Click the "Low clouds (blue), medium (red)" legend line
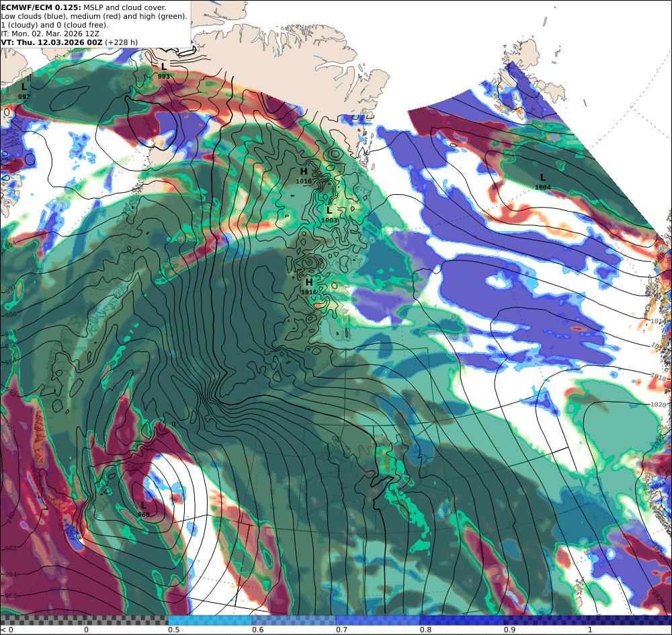672x635 pixels. coord(94,16)
